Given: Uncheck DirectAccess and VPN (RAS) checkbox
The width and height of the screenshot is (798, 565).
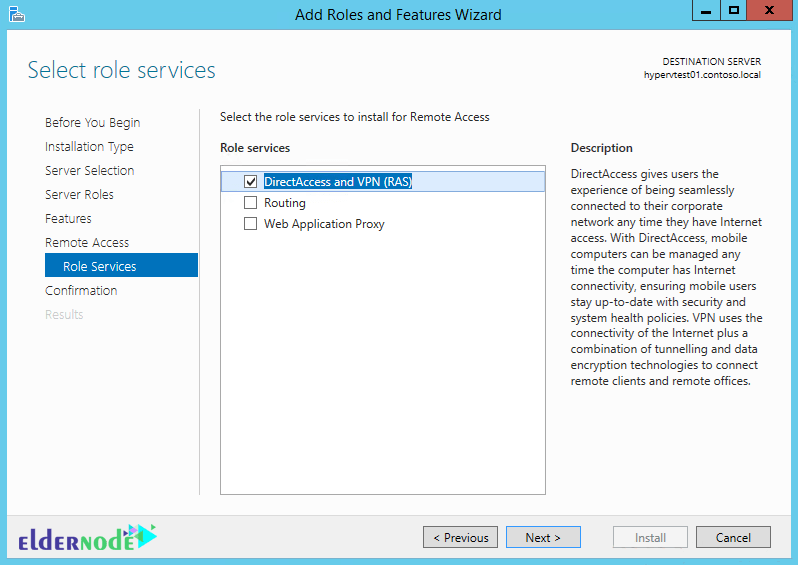Looking at the screenshot, I should point(250,182).
